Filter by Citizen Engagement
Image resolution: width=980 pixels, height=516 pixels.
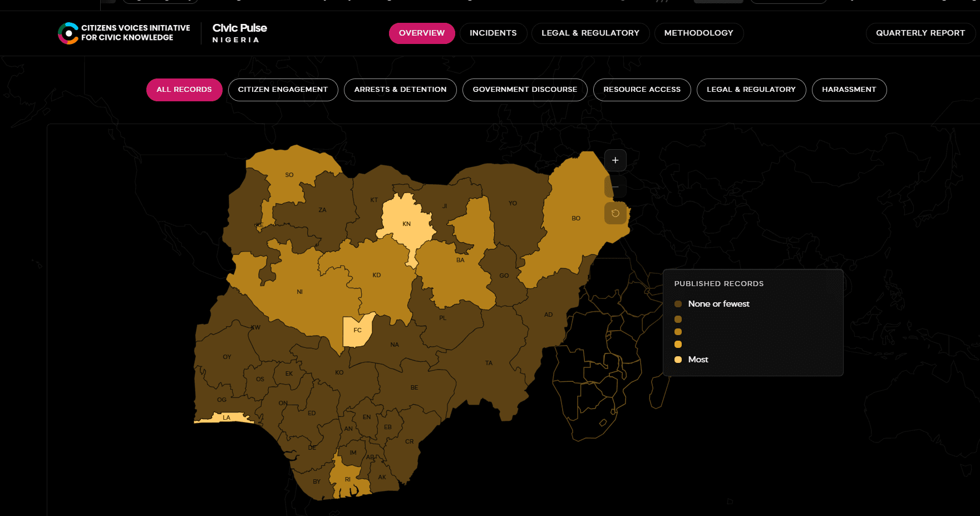coord(283,90)
